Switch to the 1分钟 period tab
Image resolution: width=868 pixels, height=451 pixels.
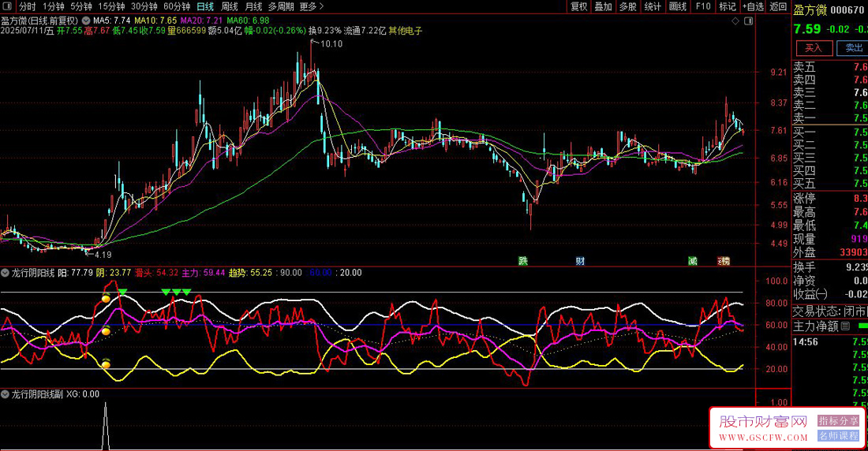53,6
